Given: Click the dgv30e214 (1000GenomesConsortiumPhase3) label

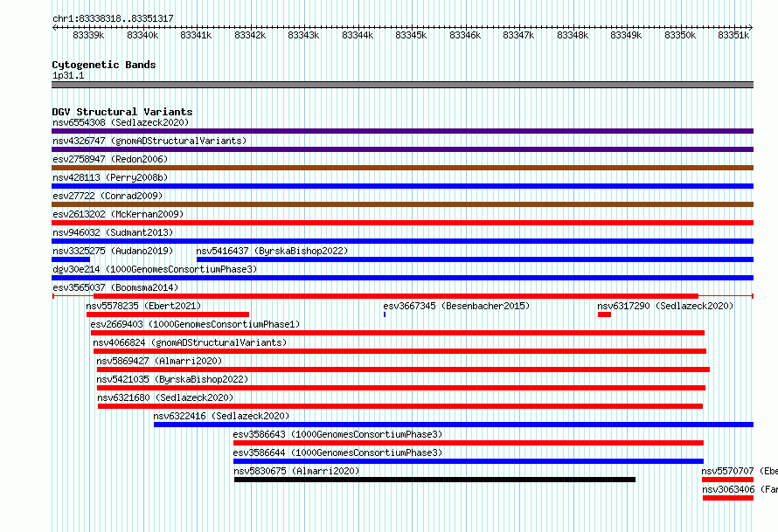Looking at the screenshot, I should 155,269.
